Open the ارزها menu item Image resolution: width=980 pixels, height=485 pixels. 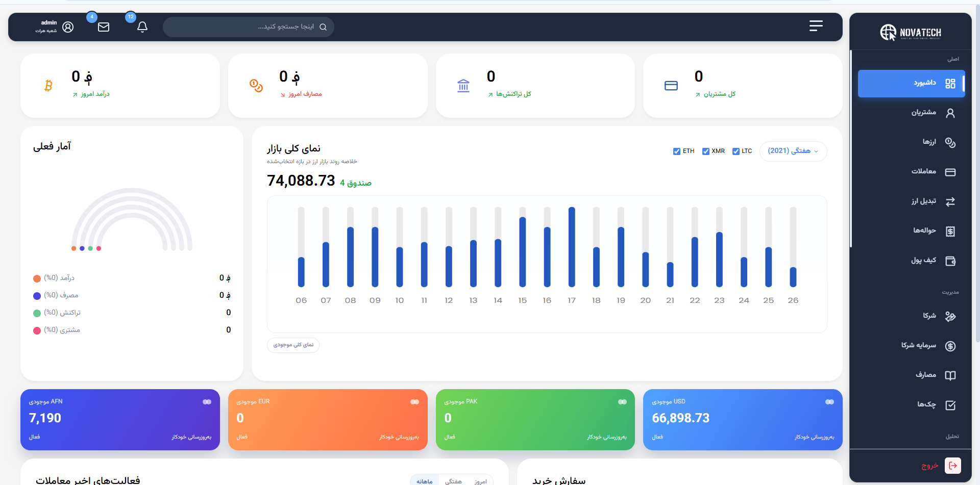pyautogui.click(x=912, y=143)
